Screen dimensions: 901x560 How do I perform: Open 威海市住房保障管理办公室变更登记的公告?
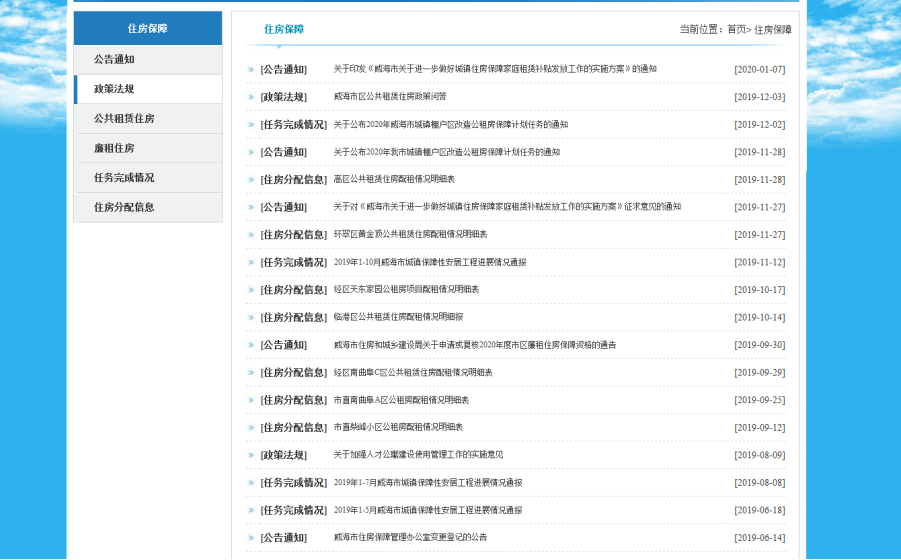click(410, 537)
